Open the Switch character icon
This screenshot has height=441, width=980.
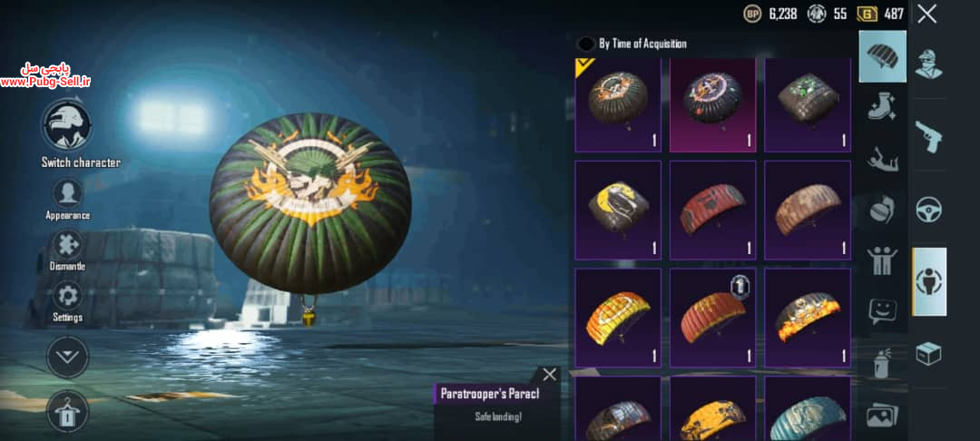pos(67,125)
